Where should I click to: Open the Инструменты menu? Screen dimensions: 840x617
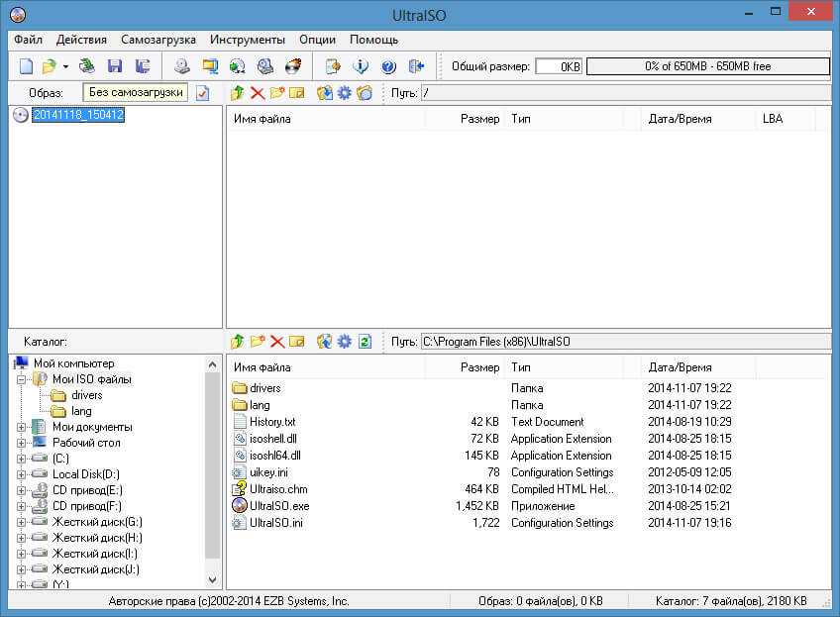point(247,40)
